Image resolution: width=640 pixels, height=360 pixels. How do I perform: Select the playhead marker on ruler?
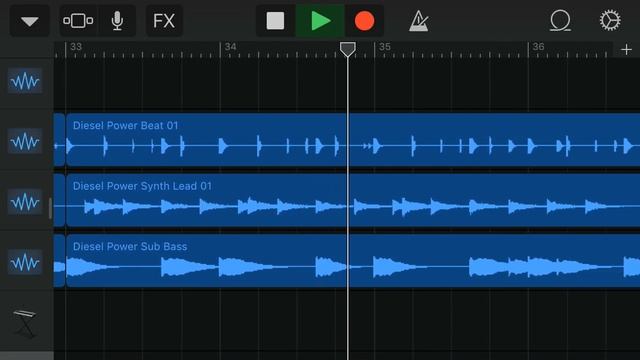348,49
